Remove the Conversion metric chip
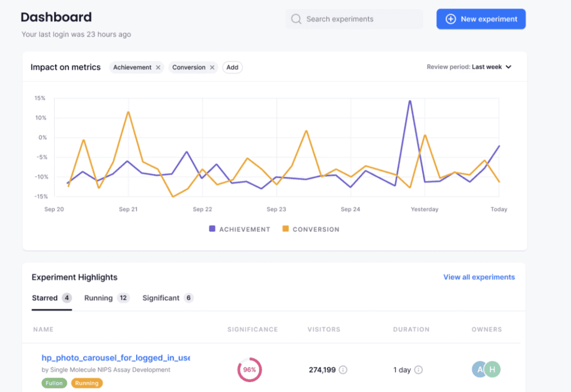This screenshot has width=571, height=392. (212, 67)
